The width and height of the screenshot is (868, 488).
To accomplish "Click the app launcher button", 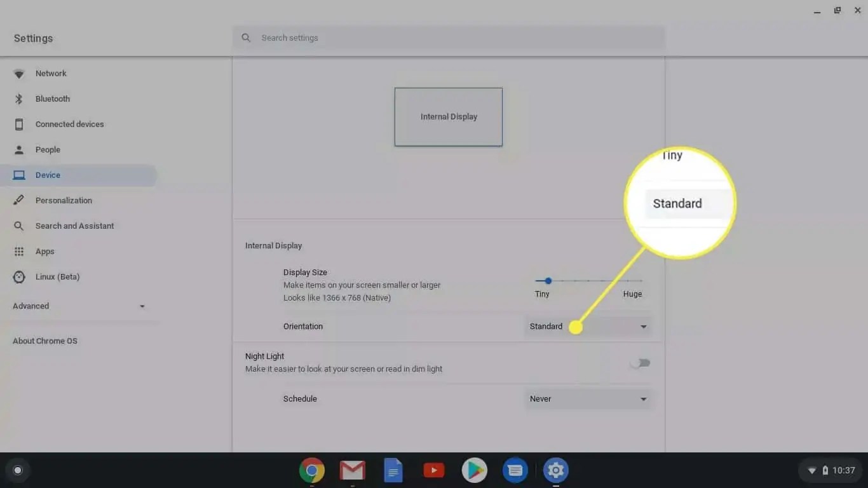I will 18,470.
